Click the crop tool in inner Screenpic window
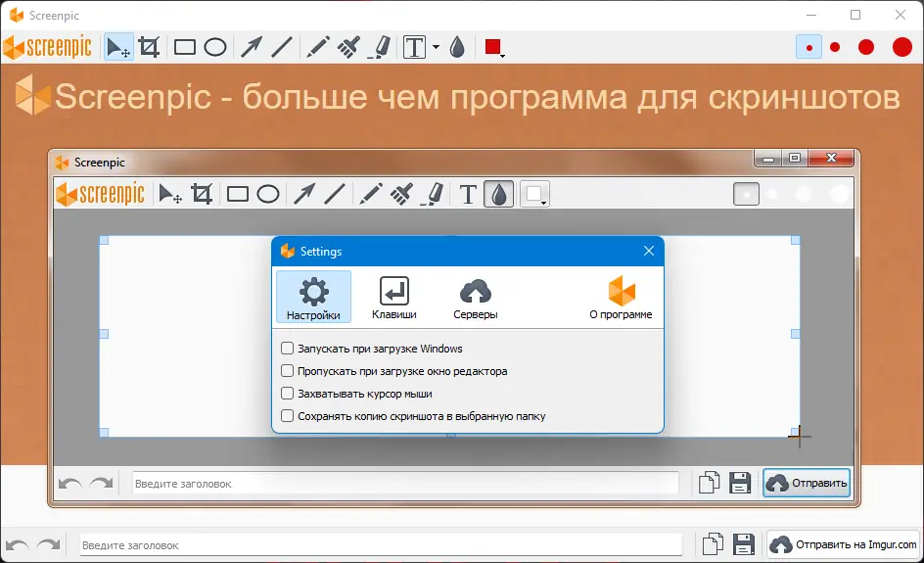 [202, 194]
